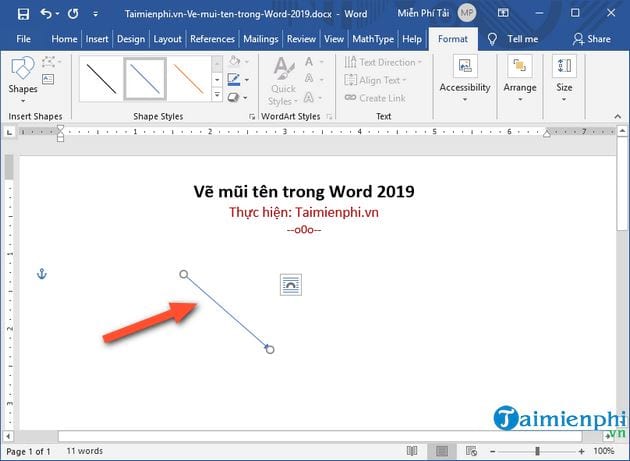The height and width of the screenshot is (461, 630).
Task: Switch to the Design tab
Action: tap(131, 39)
